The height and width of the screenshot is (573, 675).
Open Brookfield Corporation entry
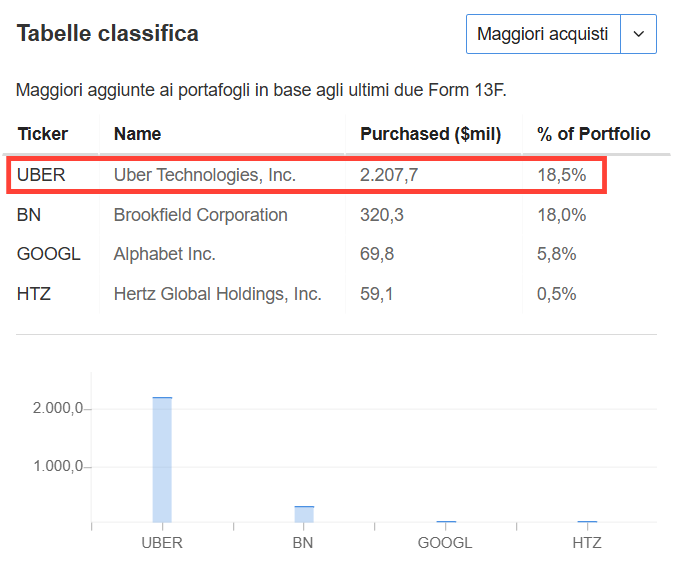(x=201, y=215)
